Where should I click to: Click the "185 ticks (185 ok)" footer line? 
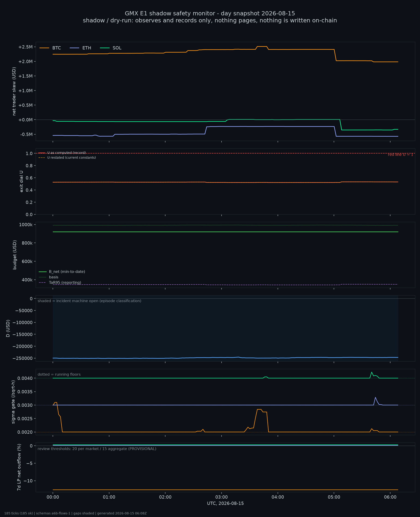point(75,513)
